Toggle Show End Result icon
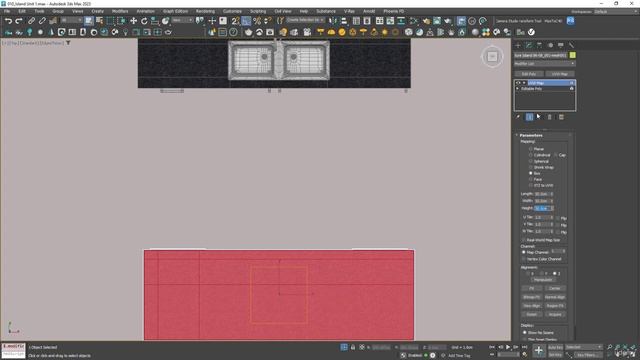This screenshot has height=360, width=640. coord(529,117)
